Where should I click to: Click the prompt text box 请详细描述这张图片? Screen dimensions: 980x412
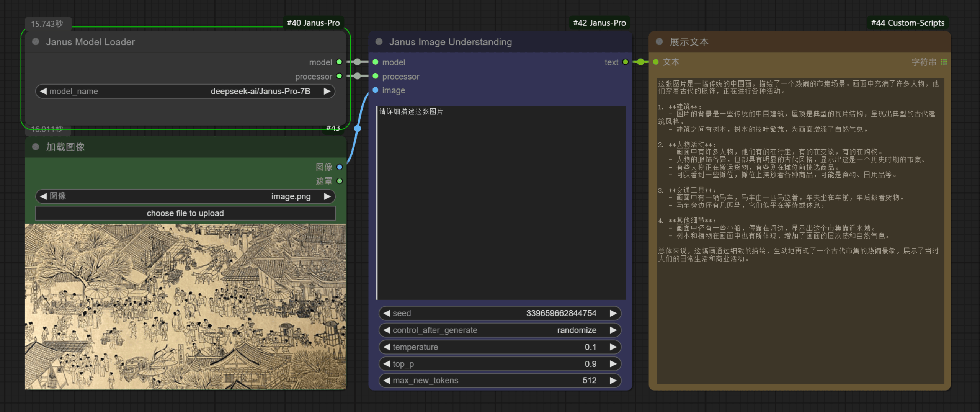point(501,203)
